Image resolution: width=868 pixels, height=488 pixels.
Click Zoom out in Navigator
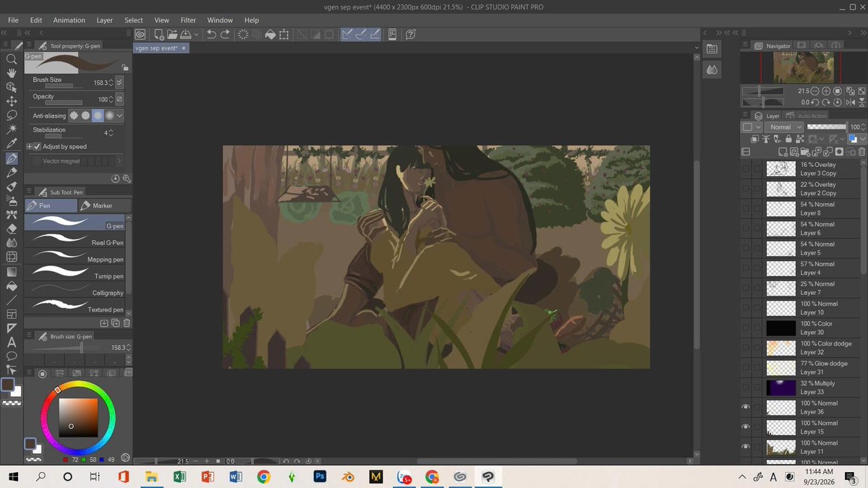point(815,92)
